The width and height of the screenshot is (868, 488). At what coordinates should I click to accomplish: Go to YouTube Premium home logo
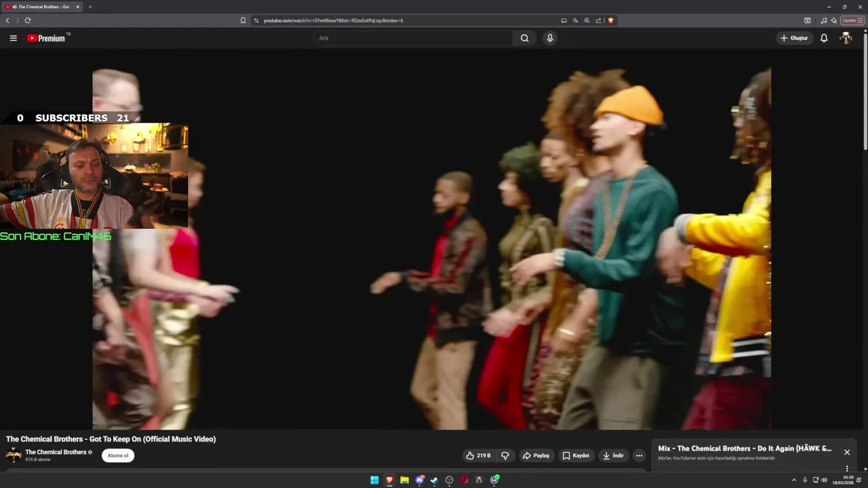46,38
